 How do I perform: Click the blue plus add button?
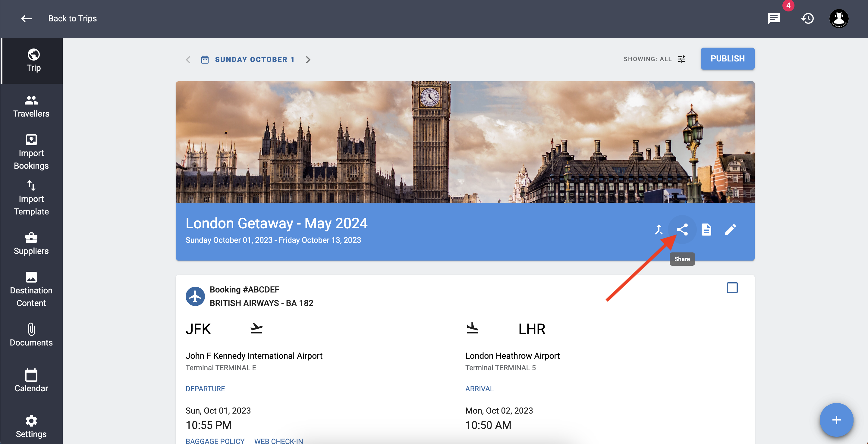click(836, 420)
